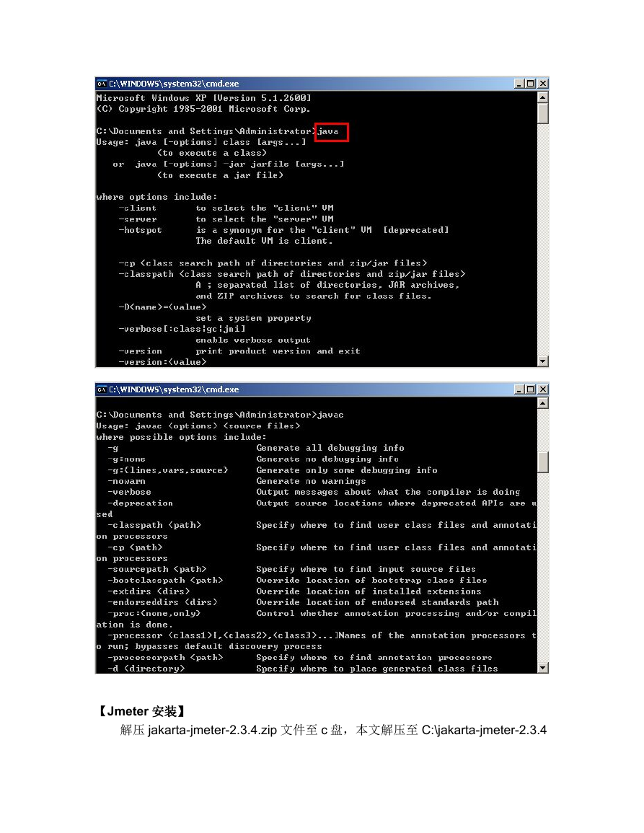Screen dimensions: 644x833
Task: Click the first window's scrollbar up arrow
Action: [x=542, y=97]
